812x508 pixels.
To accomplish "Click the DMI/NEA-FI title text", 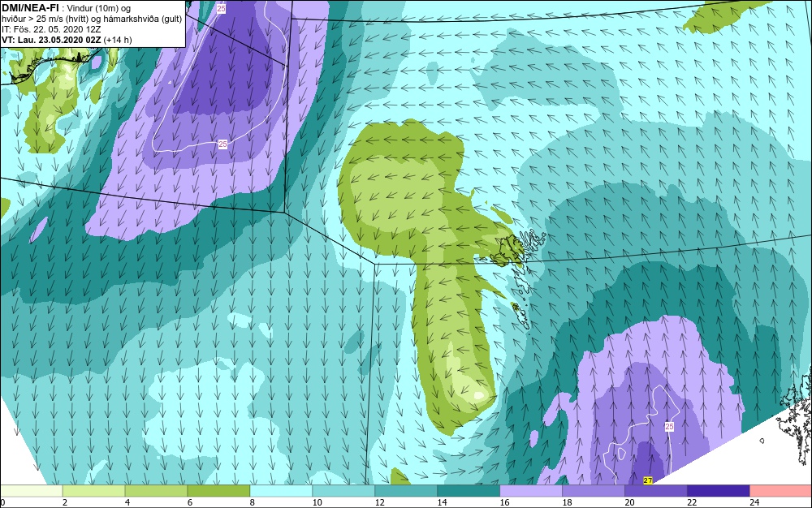I will coord(30,8).
